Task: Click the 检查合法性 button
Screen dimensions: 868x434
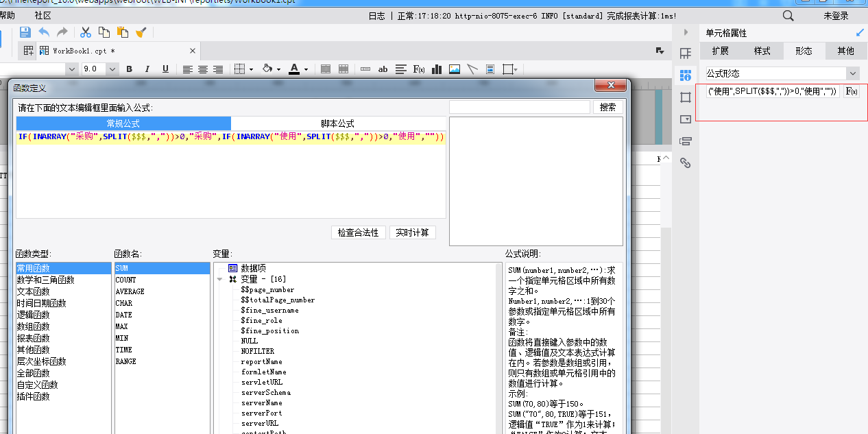Action: point(359,232)
